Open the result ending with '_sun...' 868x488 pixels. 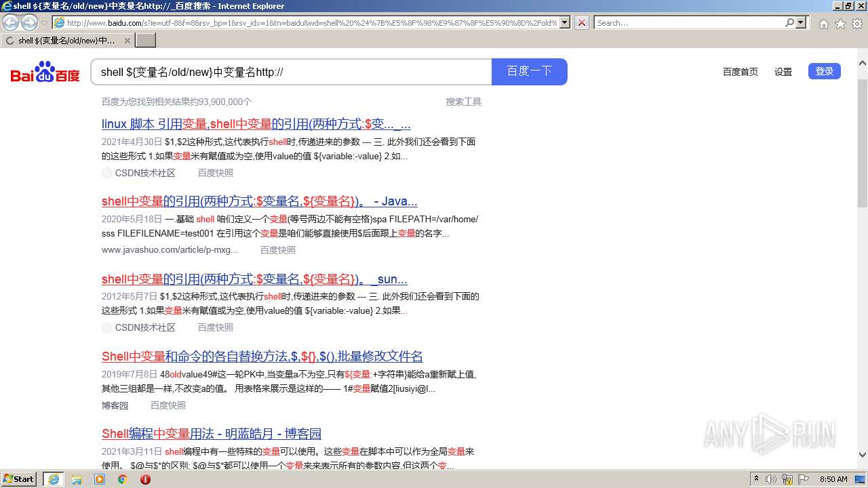(254, 279)
